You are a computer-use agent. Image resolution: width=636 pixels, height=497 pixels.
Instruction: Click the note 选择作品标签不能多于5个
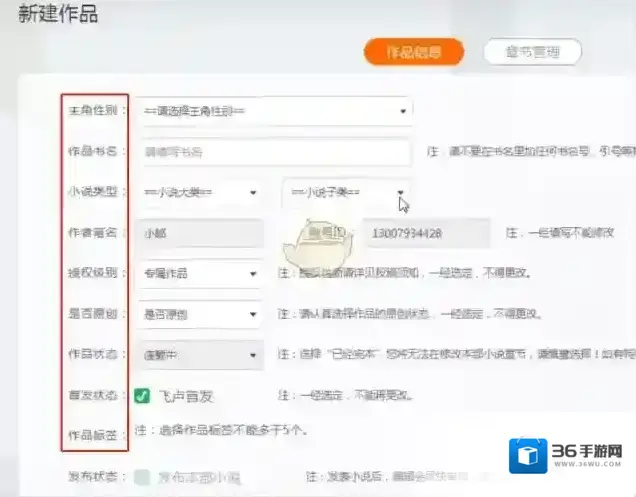coord(221,430)
